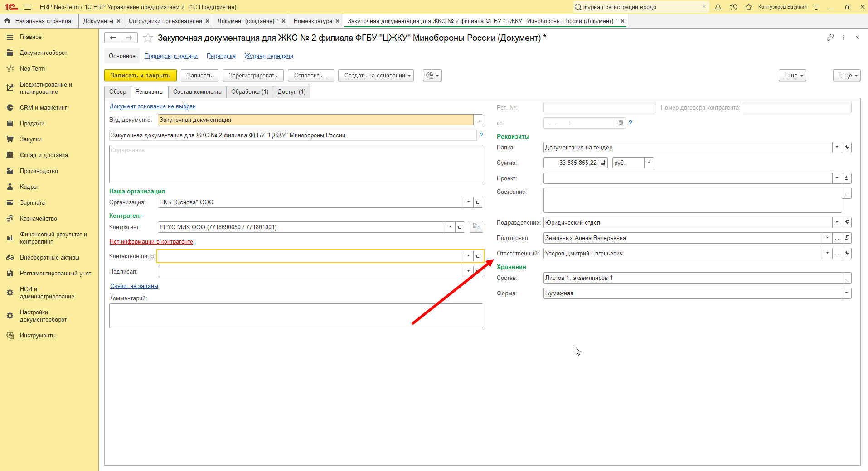Image resolution: width=868 pixels, height=471 pixels.
Task: Open calendar picker for date field
Action: click(x=621, y=123)
